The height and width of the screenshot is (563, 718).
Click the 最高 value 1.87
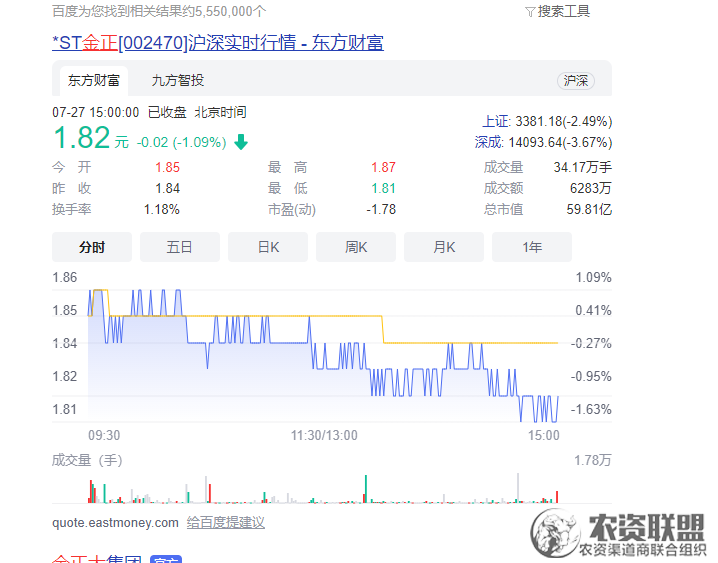[383, 168]
